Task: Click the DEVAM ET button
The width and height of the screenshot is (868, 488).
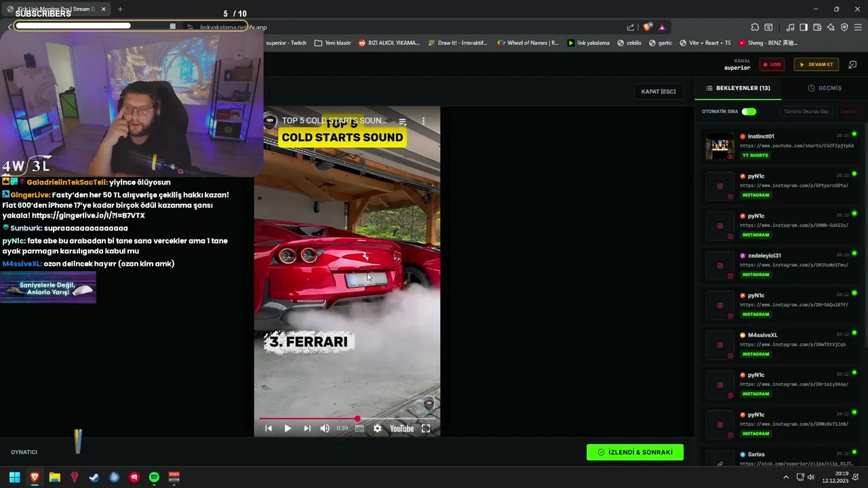Action: [816, 64]
